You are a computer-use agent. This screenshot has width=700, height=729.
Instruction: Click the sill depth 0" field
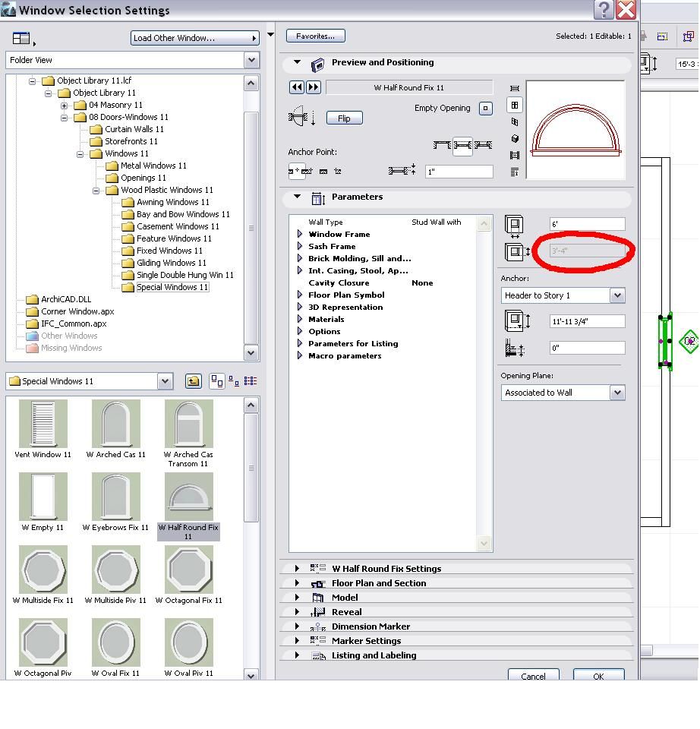587,348
